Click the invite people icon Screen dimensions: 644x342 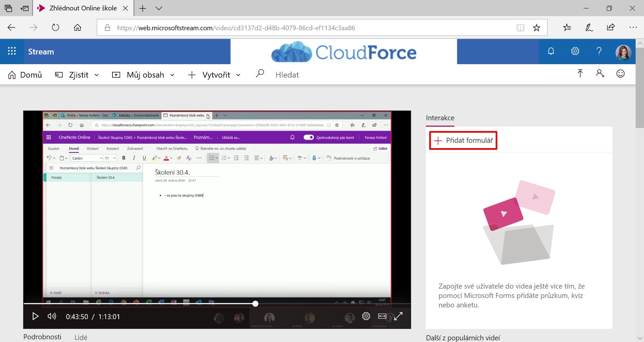tap(600, 74)
